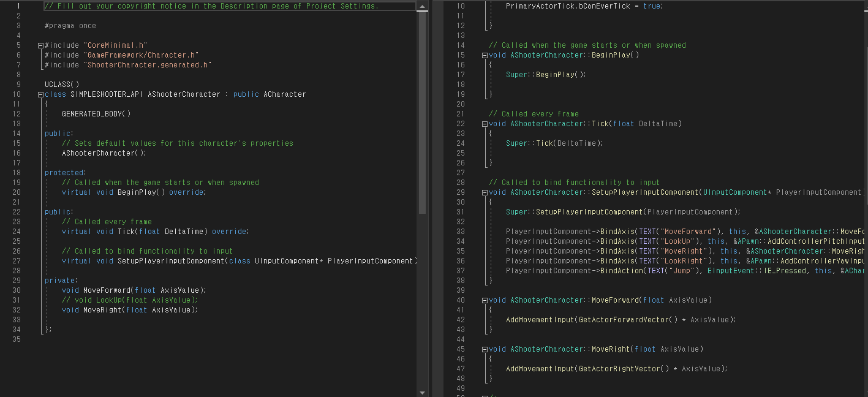Click the SetupPlayerInputComponent declaration in header
The height and width of the screenshot is (397, 868).
[240, 261]
